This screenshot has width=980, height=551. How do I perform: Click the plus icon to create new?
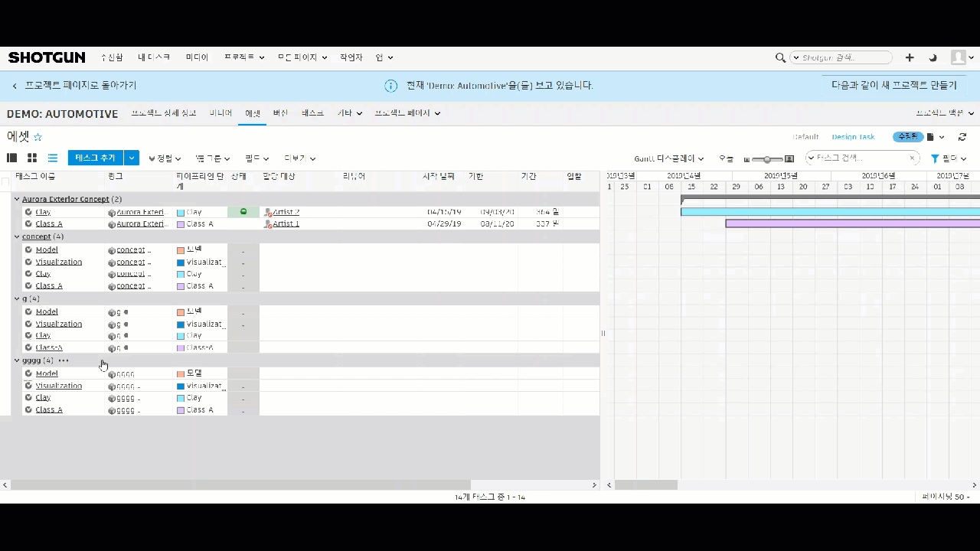point(909,57)
